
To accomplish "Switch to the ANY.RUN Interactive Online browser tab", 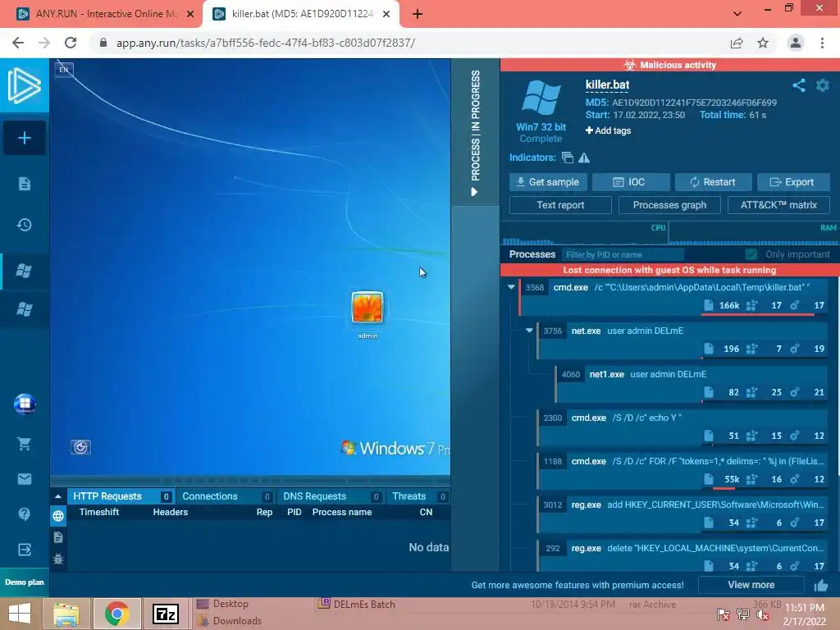I will 106,14.
